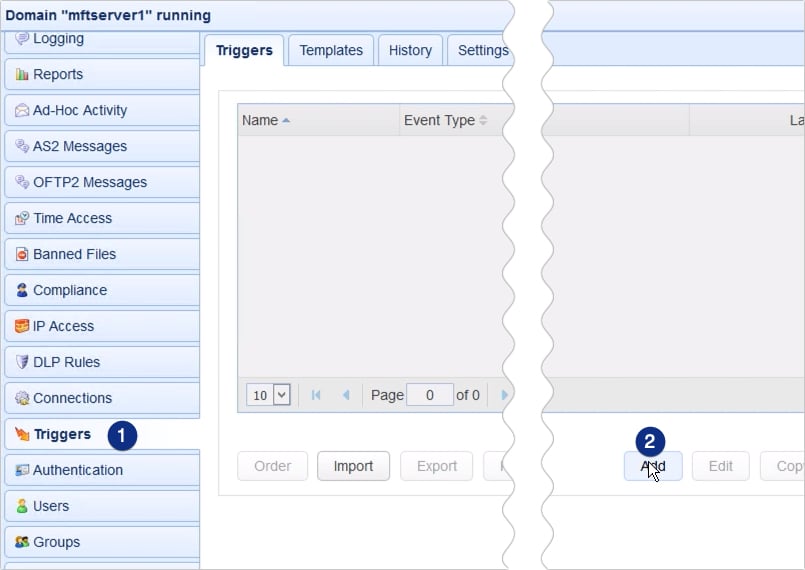
Task: Click the Users person icon
Action: click(22, 506)
